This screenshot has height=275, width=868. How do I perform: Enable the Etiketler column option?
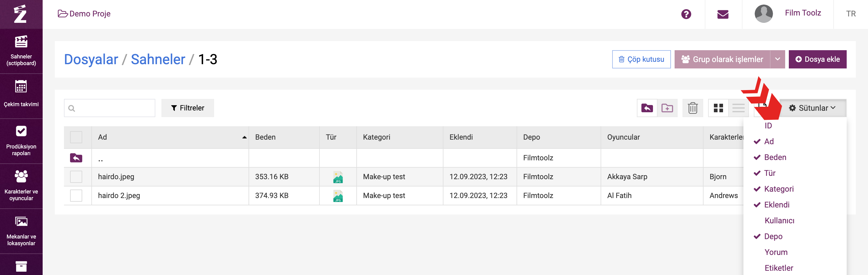tap(779, 268)
